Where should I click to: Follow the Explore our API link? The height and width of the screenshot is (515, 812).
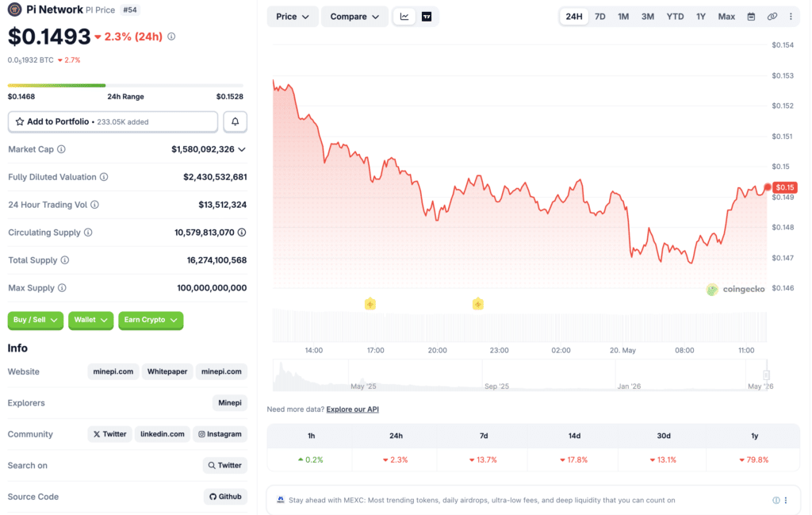pyautogui.click(x=353, y=409)
